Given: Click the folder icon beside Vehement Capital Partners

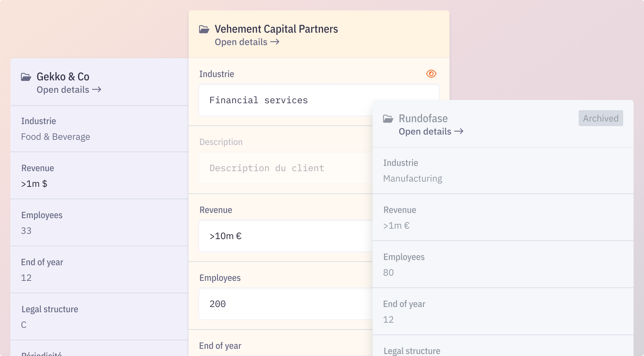Looking at the screenshot, I should point(204,29).
